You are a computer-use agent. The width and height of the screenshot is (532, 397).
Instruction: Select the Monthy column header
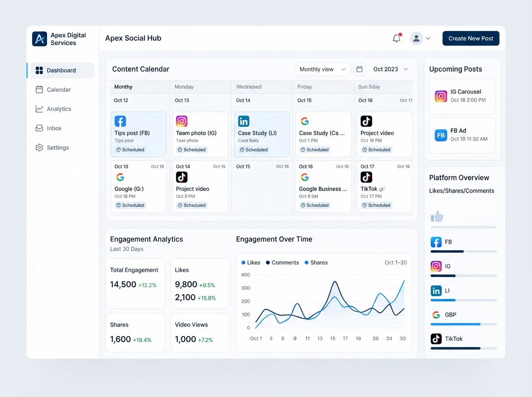click(x=123, y=87)
